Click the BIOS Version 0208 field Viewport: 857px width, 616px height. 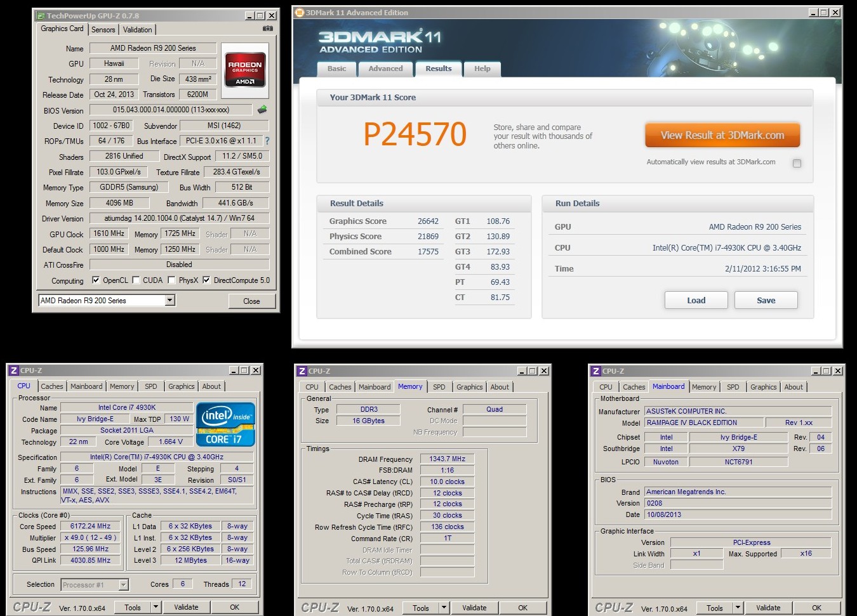[x=738, y=503]
